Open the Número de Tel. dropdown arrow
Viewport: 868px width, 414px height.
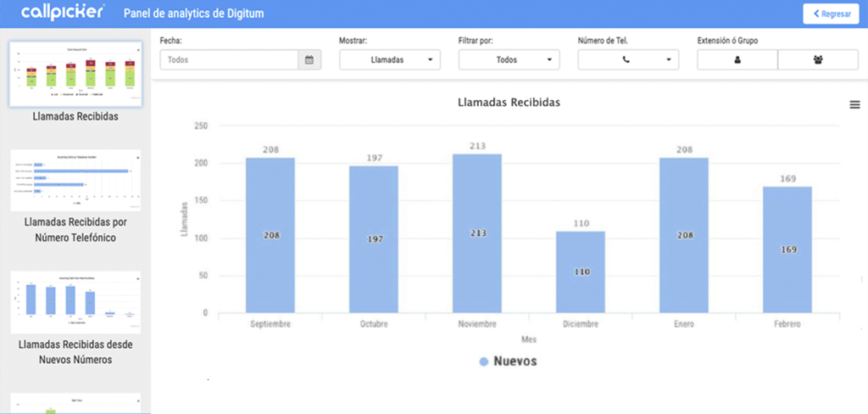(x=669, y=60)
